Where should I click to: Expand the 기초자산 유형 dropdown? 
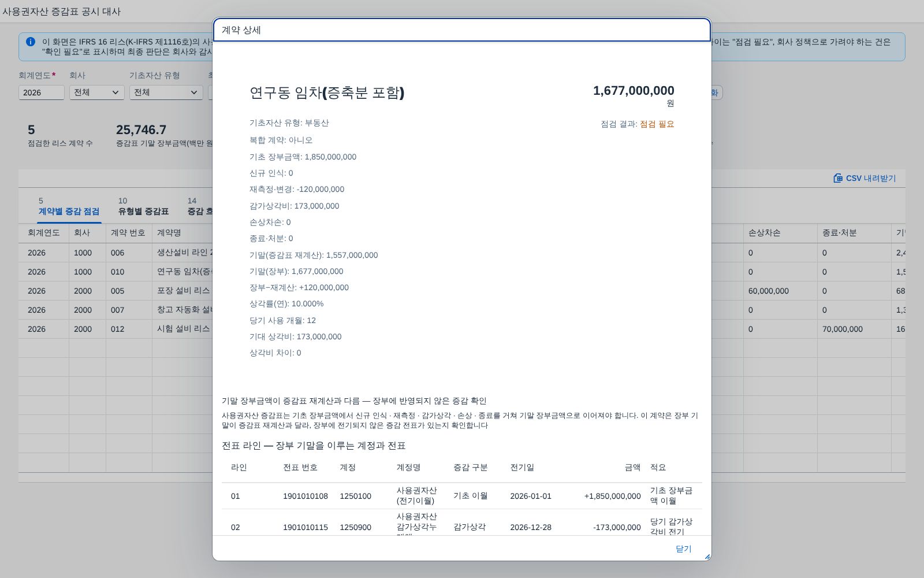(166, 92)
